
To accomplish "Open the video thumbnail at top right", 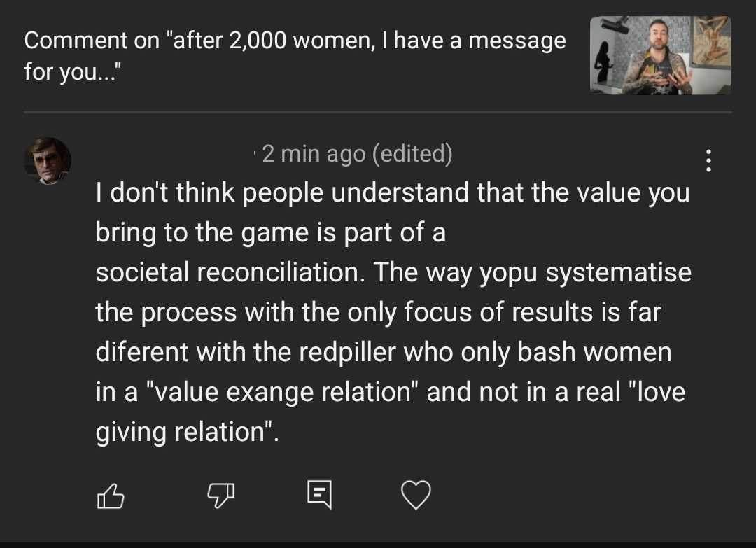I will coord(660,55).
